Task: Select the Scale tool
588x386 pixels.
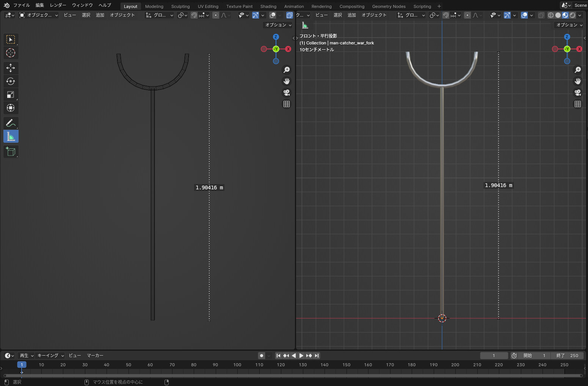Action: (x=11, y=95)
